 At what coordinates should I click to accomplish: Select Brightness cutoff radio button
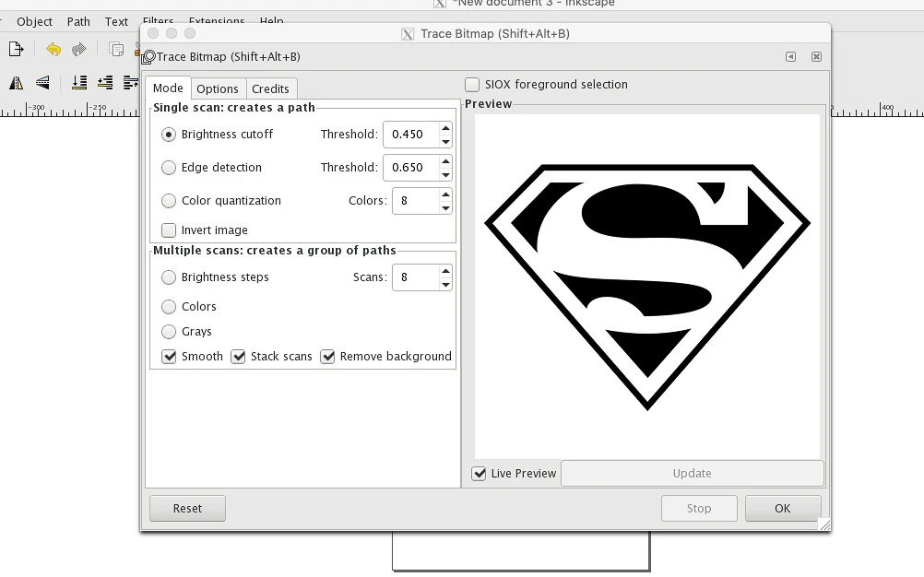(x=169, y=135)
